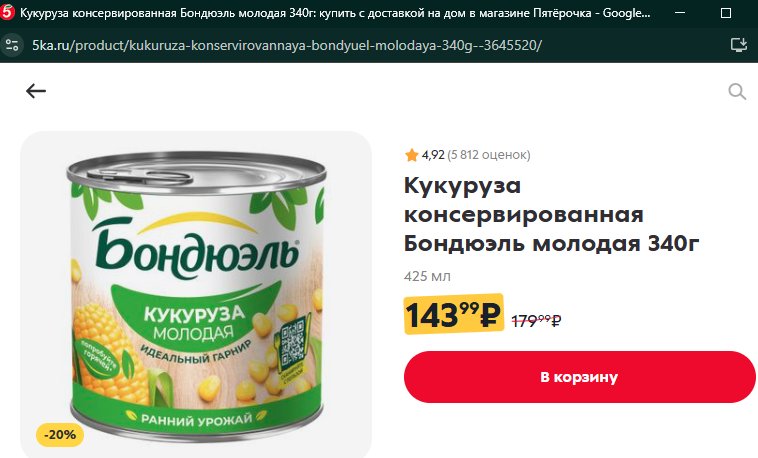Viewport: 758px width, 458px height.
Task: Click the Кукуруза консервированная Бондюэль product title
Action: click(552, 214)
